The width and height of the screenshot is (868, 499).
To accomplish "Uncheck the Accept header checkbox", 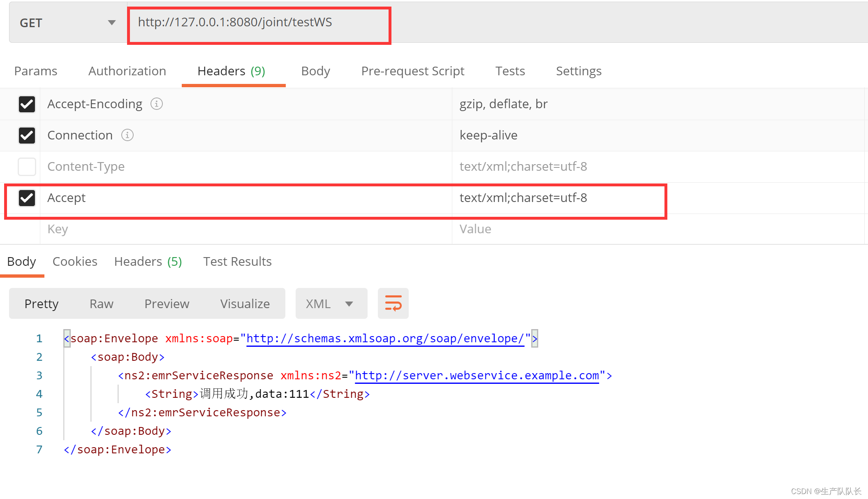I will [x=27, y=198].
